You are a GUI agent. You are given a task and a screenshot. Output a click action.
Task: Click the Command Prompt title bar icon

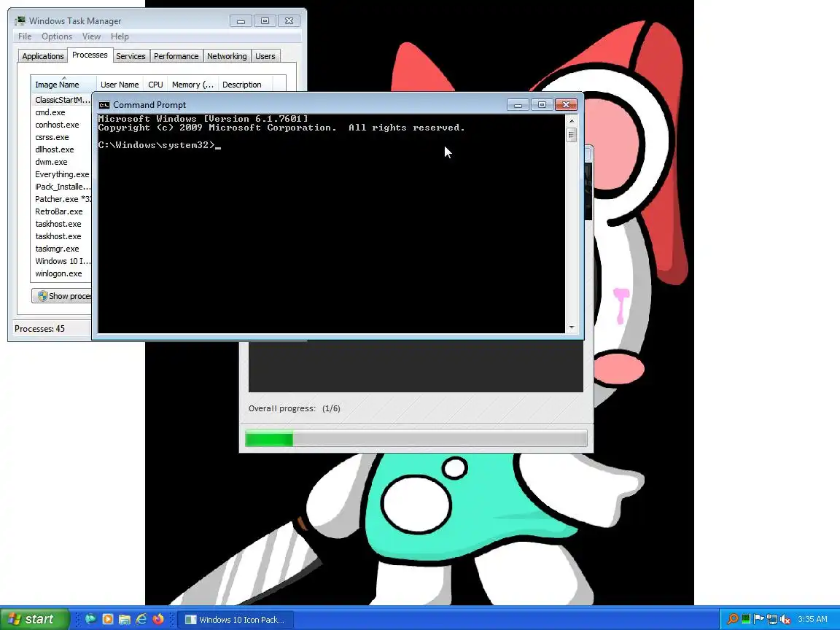point(104,105)
